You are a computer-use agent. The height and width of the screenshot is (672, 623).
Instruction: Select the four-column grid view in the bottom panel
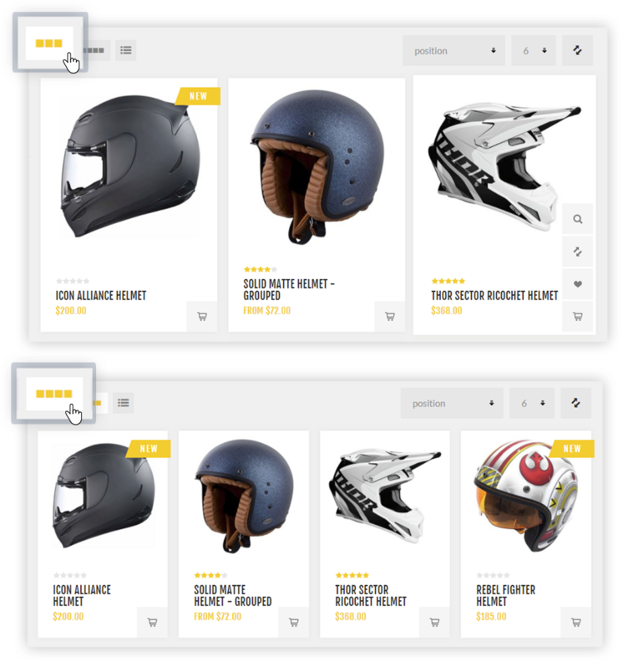[54, 394]
